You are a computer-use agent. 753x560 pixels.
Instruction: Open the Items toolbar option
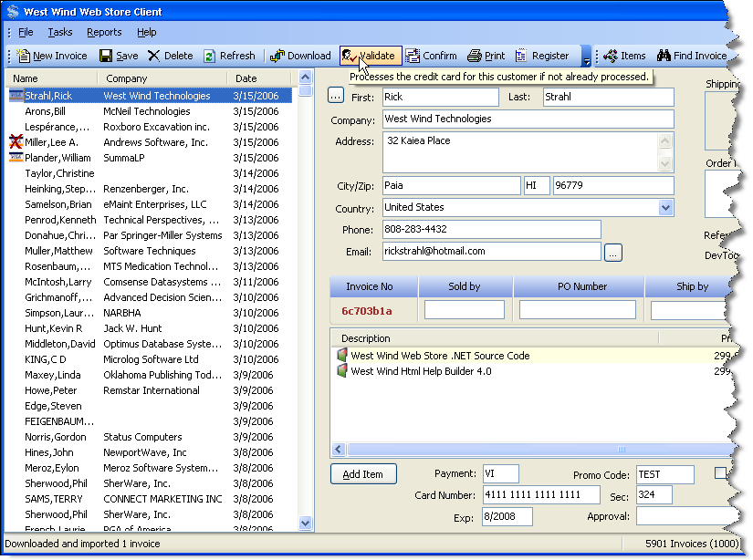(624, 56)
